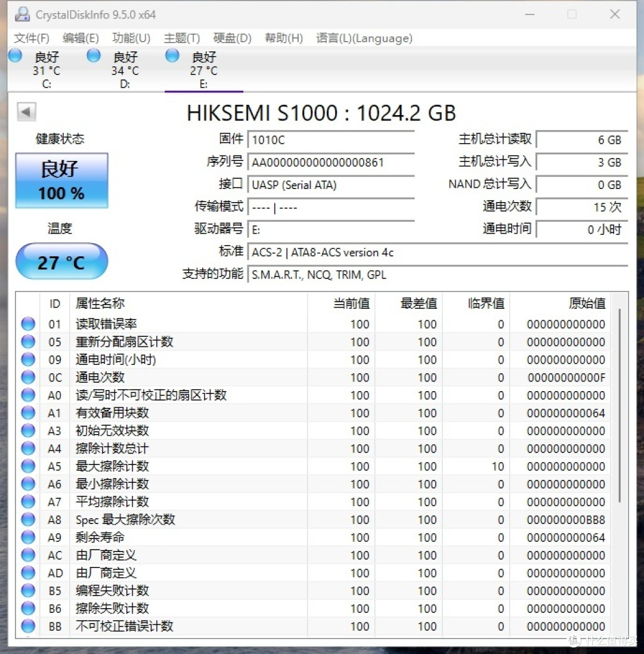Click the 属性名称 column header
This screenshot has width=644, height=654.
[188, 303]
